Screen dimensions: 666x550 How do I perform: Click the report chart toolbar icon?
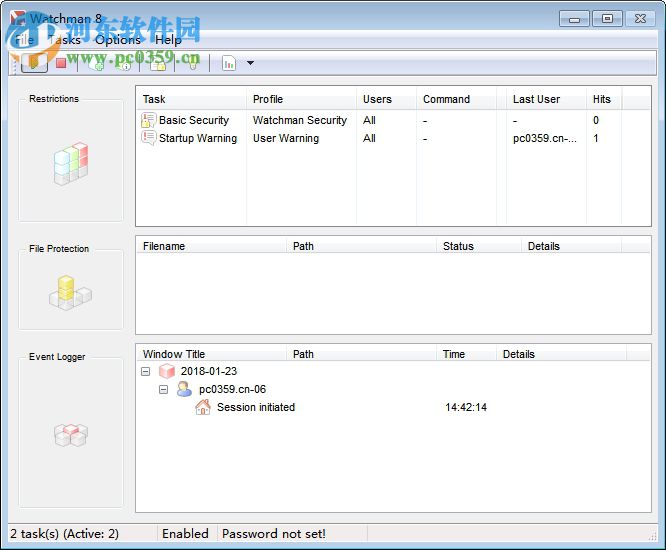click(x=229, y=63)
